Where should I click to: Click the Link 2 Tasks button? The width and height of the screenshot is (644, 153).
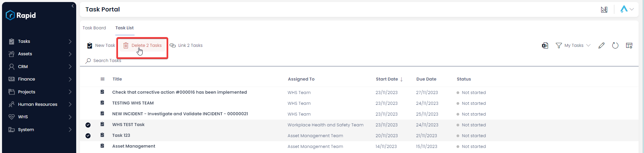(x=186, y=45)
